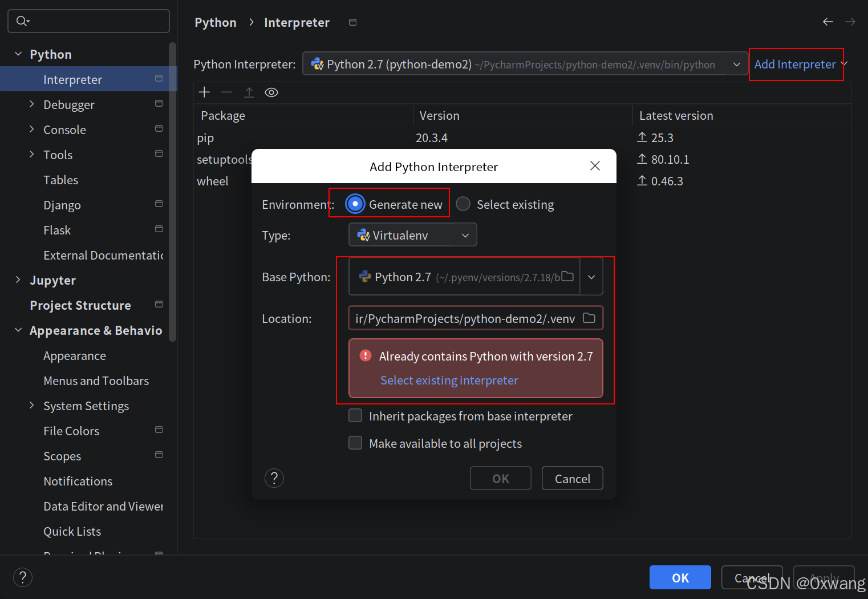Screen dimensions: 868x599
Task: Toggle the show early releases eye icon
Action: pos(271,92)
